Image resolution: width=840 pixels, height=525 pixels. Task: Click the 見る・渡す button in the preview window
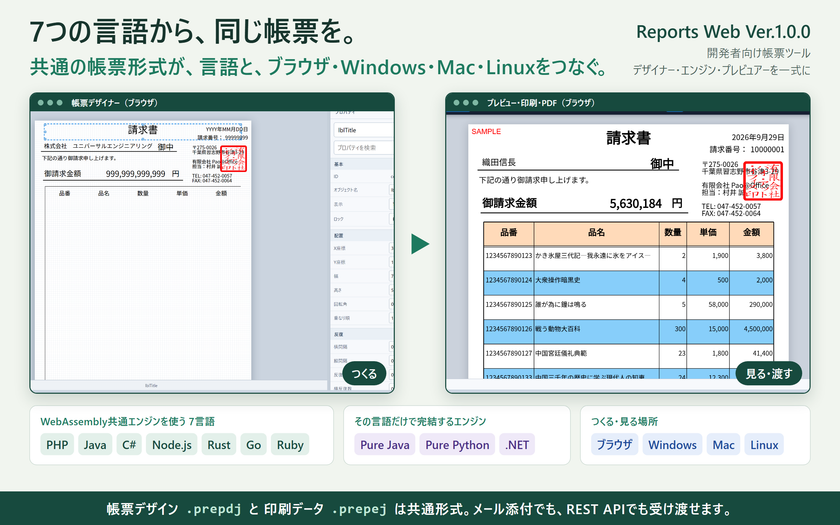[x=769, y=373]
